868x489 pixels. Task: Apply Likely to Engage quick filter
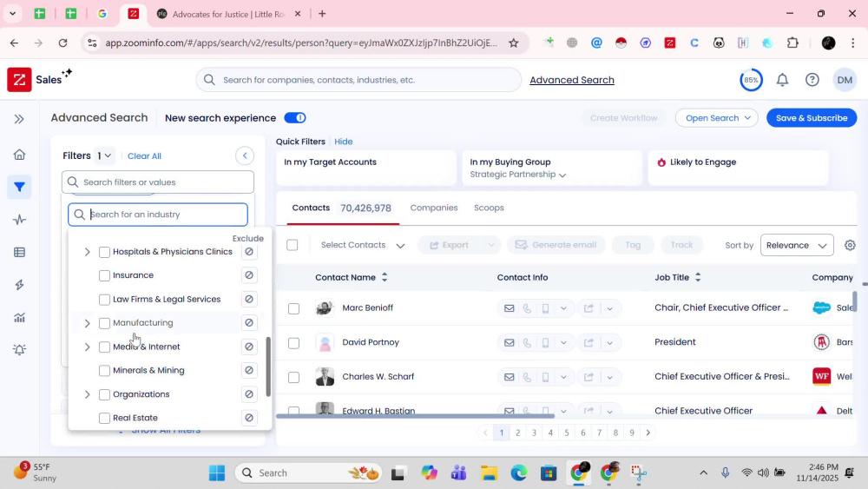738,168
